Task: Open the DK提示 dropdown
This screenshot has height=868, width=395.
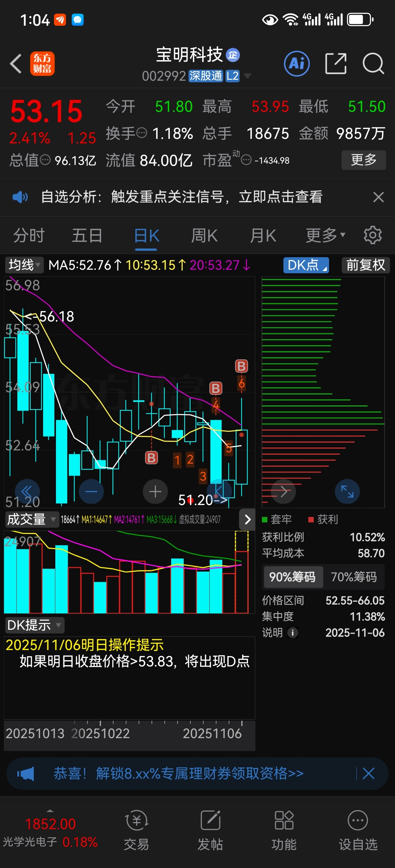Action: point(35,625)
